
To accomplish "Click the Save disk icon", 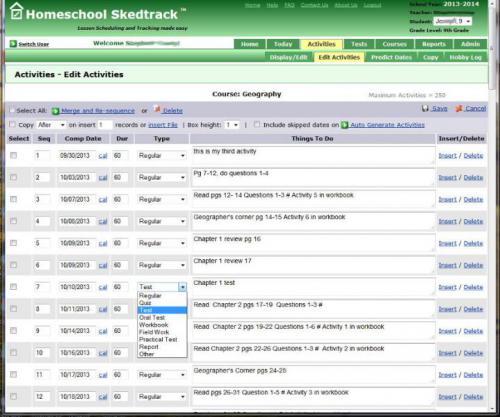I will point(425,108).
